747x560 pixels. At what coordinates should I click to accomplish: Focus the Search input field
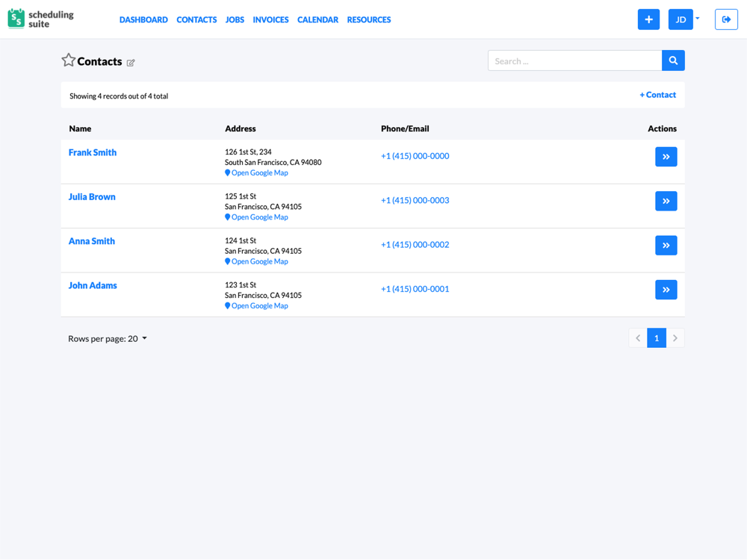(575, 60)
